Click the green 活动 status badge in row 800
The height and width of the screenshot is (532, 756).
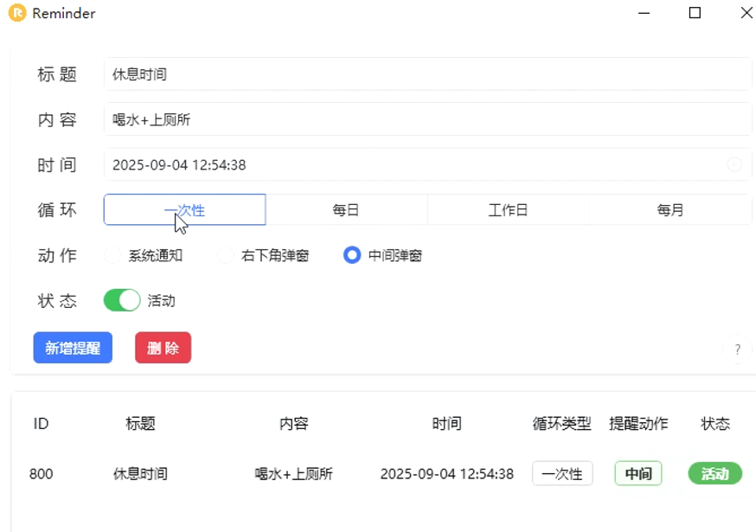tap(714, 473)
